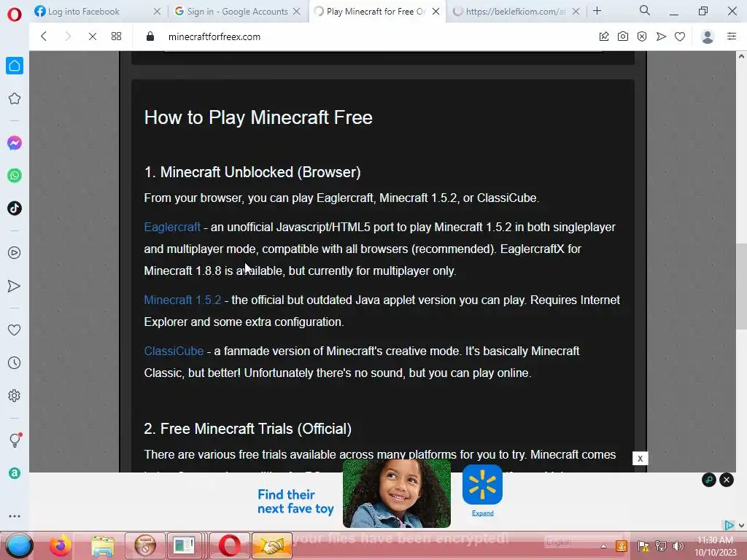Viewport: 747px width, 560px height.
Task: Add page to bookmarks with heart icon
Action: pyautogui.click(x=680, y=36)
